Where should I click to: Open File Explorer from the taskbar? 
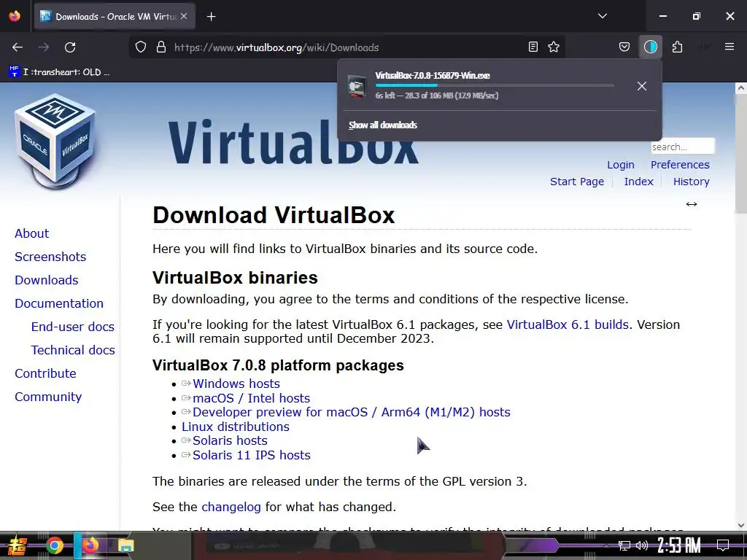click(x=125, y=545)
